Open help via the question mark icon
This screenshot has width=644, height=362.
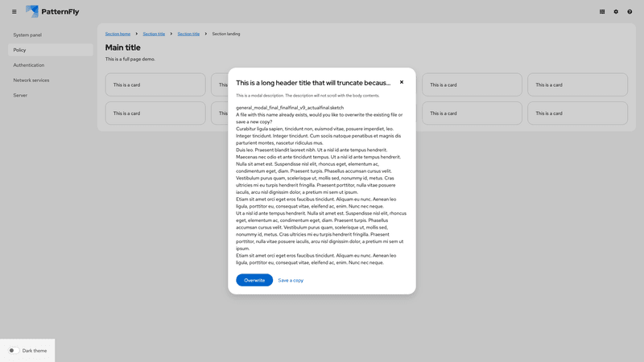(630, 12)
